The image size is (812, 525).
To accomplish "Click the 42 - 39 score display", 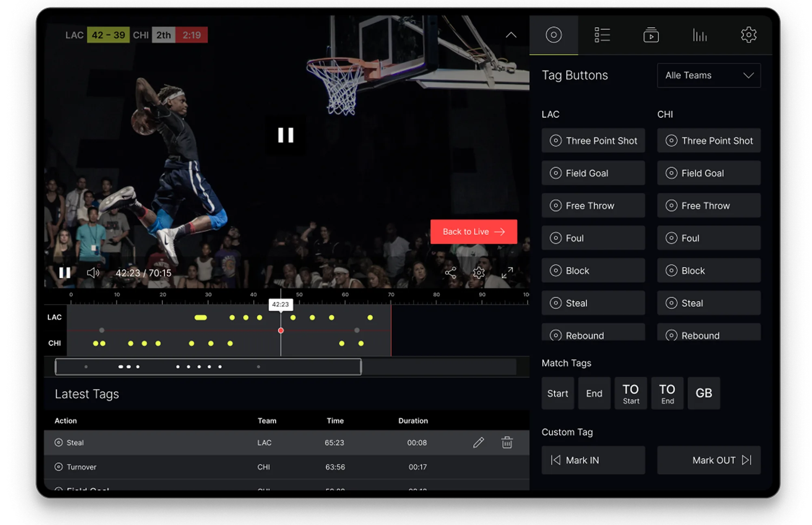I will (108, 35).
